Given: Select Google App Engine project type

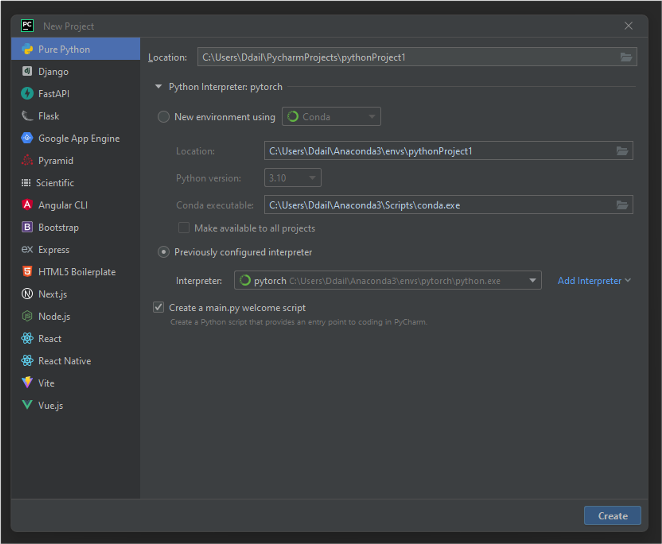Looking at the screenshot, I should point(76,138).
